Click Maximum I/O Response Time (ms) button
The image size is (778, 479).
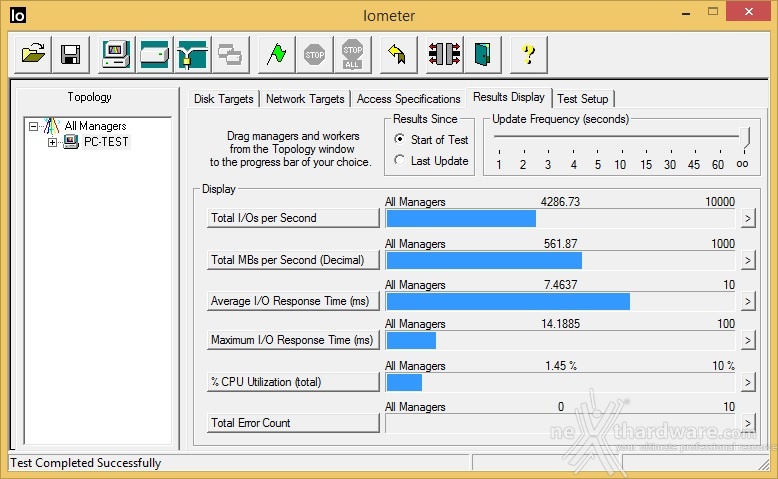(x=293, y=340)
